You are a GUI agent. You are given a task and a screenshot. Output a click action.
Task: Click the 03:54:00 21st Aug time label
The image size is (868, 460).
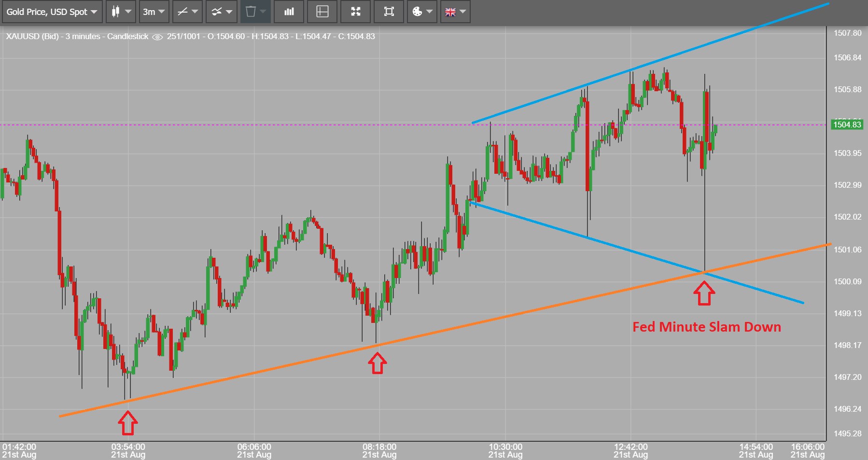pyautogui.click(x=128, y=451)
